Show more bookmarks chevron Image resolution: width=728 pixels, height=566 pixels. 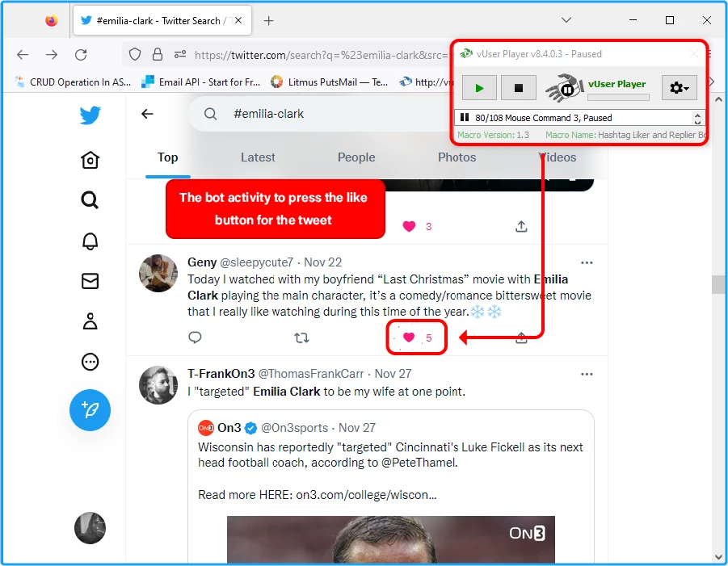pos(712,82)
